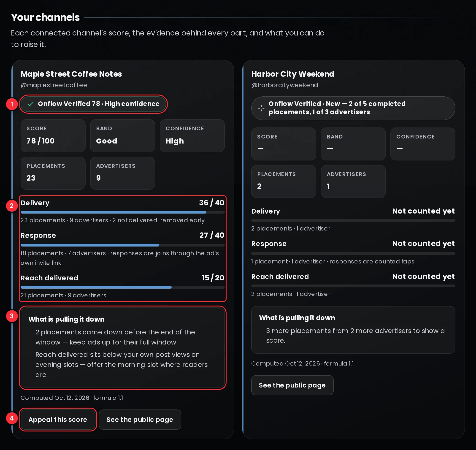Screen dimensions: 476x450
Task: Click the @harborcityweekend handle
Action: coord(285,85)
